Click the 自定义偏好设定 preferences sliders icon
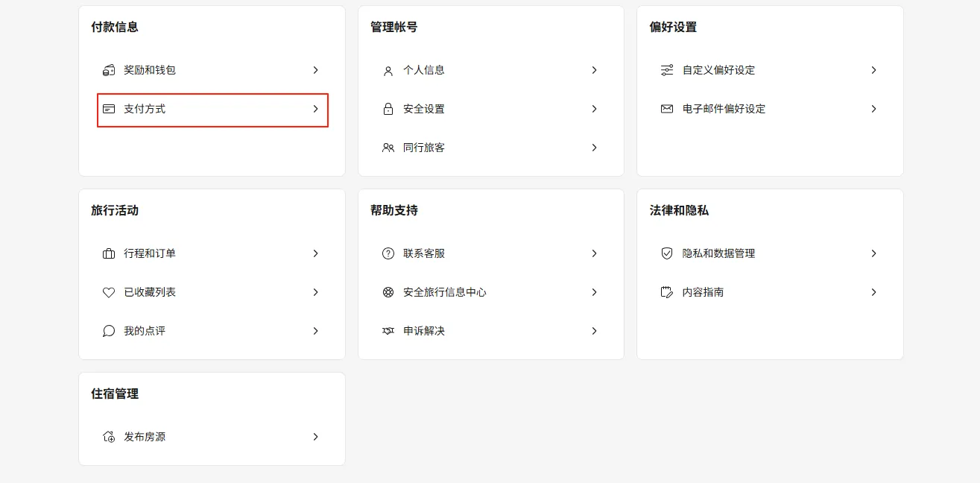 pyautogui.click(x=666, y=70)
